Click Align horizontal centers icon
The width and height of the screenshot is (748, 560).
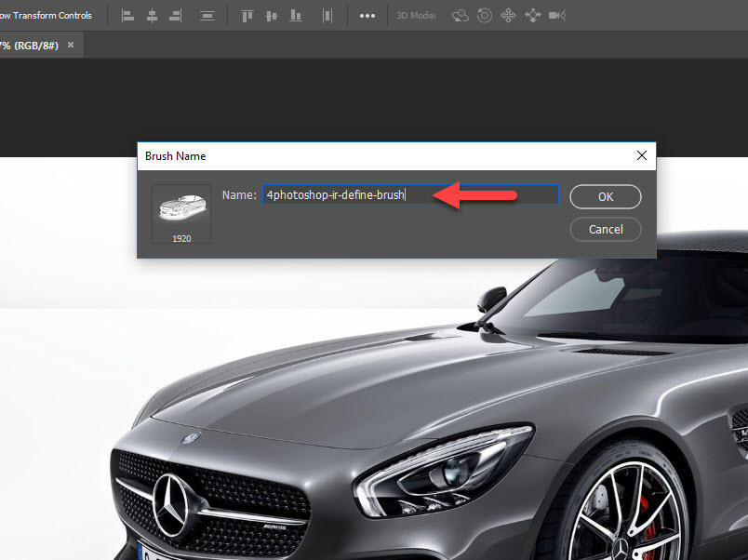click(153, 16)
